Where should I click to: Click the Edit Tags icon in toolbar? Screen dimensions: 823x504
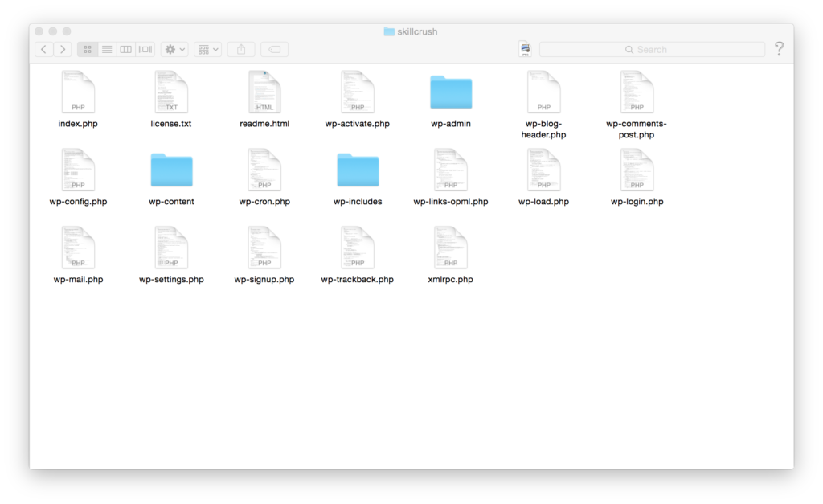coord(273,49)
